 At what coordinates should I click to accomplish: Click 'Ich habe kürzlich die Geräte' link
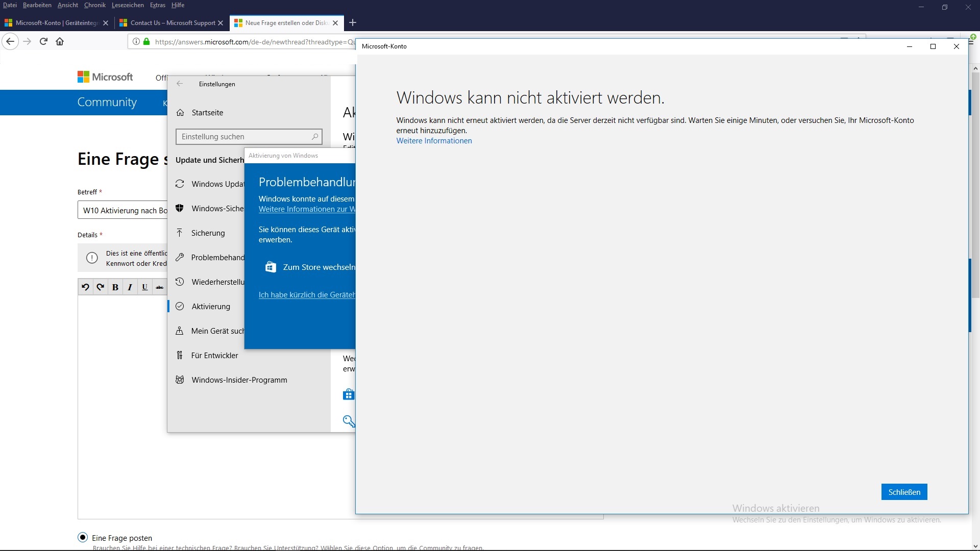coord(307,295)
